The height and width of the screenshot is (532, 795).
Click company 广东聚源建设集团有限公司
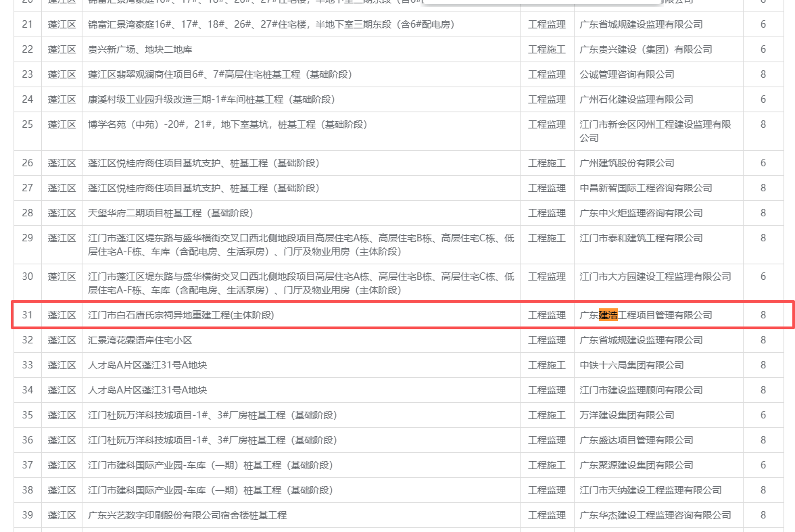click(636, 465)
